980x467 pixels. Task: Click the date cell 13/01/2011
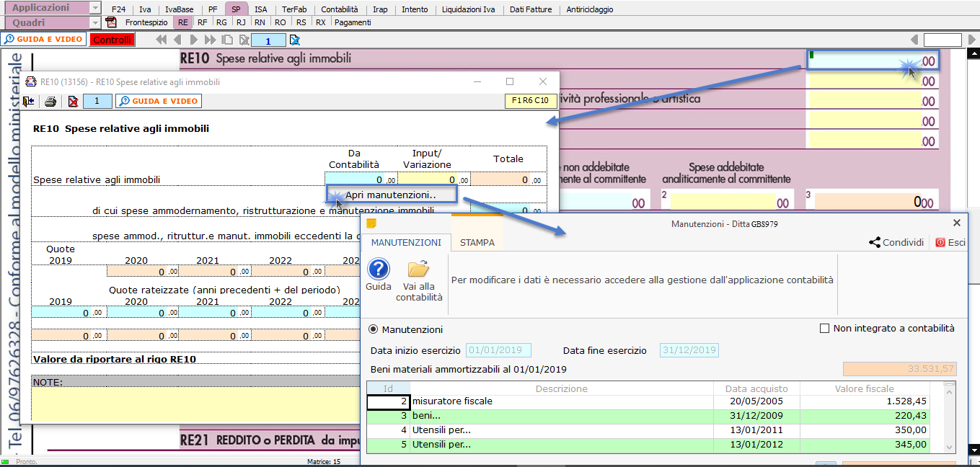(x=756, y=430)
